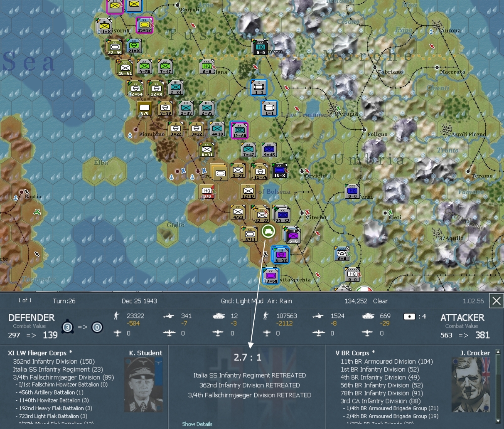Select the 2=33 teal counter
This screenshot has height=429, width=504.
[186, 108]
